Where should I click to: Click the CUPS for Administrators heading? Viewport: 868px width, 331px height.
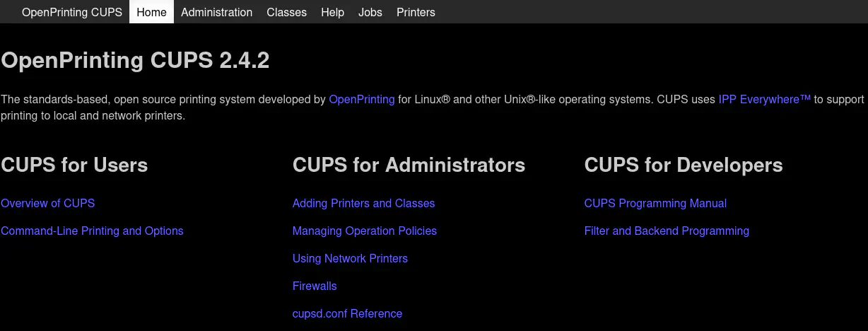click(x=409, y=165)
